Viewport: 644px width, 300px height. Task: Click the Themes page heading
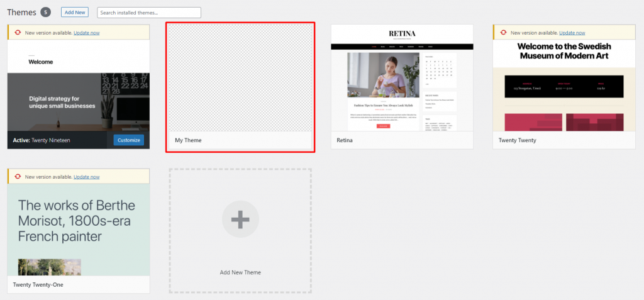(22, 13)
